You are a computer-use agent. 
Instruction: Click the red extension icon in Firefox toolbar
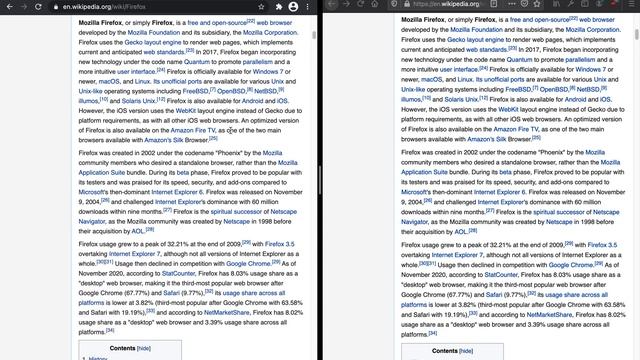[x=613, y=4]
